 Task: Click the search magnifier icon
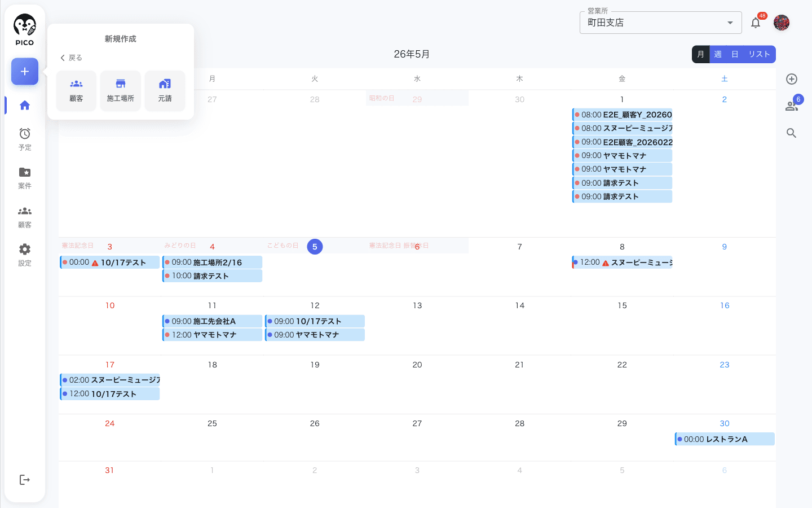pos(792,133)
